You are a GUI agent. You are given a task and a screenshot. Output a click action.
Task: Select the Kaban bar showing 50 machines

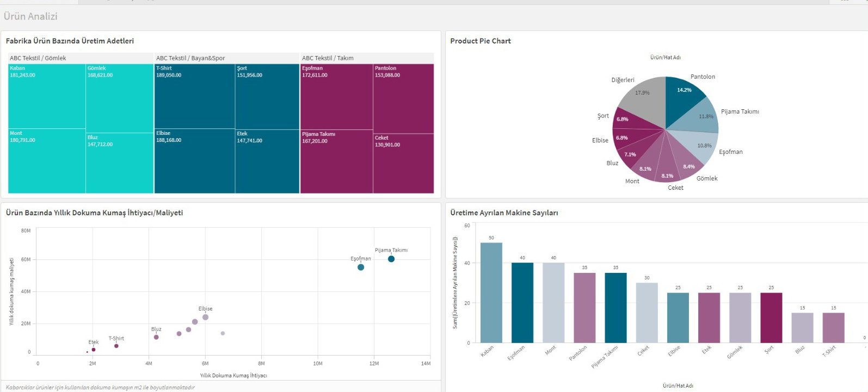pos(491,293)
